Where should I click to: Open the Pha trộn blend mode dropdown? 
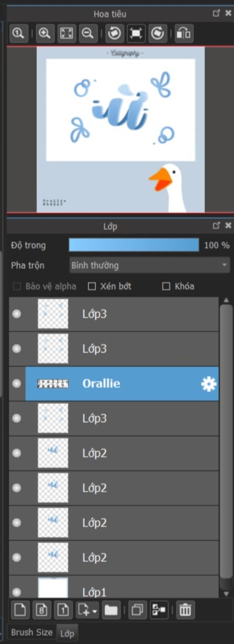click(150, 265)
